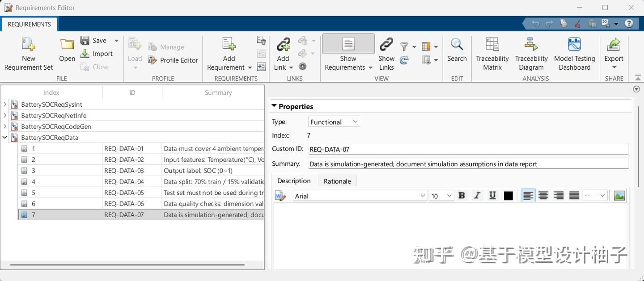Justify description text
644x281 pixels.
[x=574, y=195]
